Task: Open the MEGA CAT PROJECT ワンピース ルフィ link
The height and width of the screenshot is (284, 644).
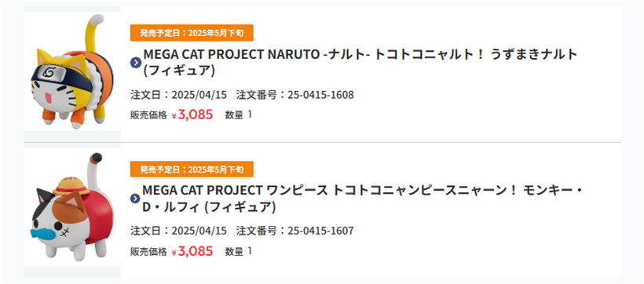Action: 363,198
